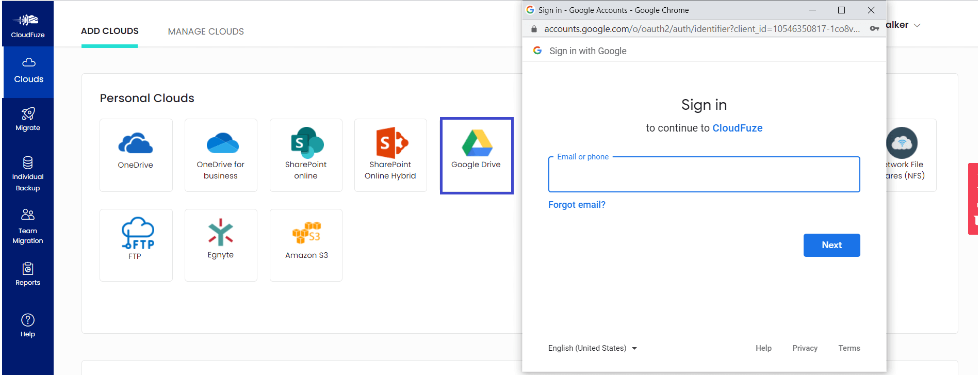Click the Google logo in sign-in header
This screenshot has height=375, width=980.
pyautogui.click(x=537, y=51)
